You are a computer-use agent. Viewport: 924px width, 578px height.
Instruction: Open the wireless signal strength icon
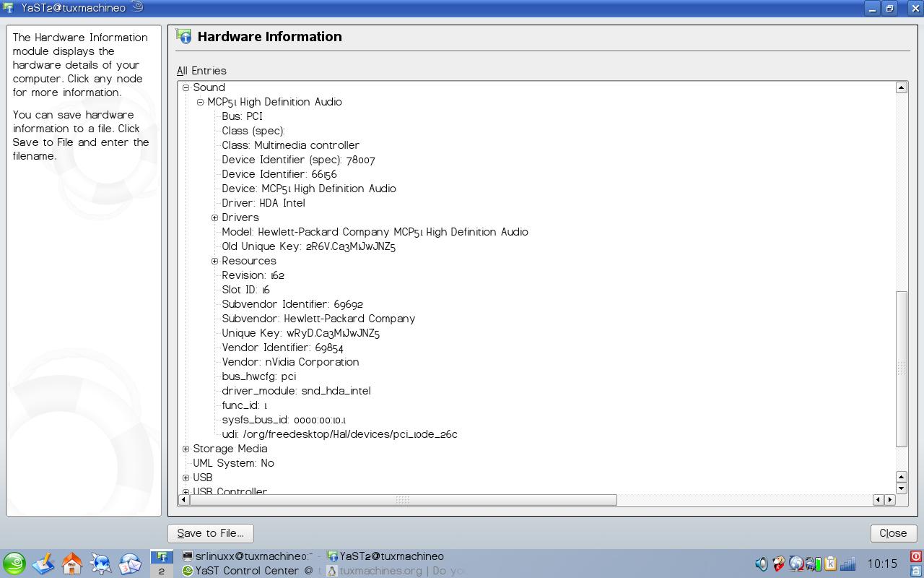[847, 564]
